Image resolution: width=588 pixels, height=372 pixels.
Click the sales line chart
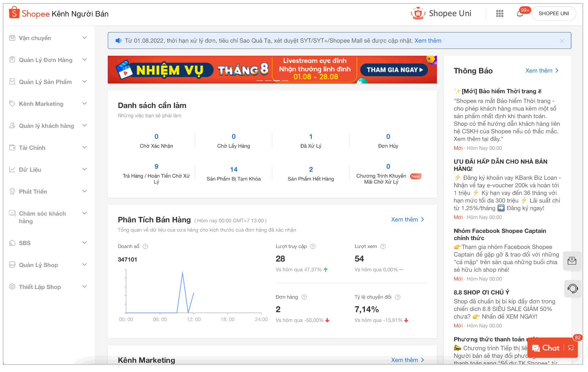point(193,292)
